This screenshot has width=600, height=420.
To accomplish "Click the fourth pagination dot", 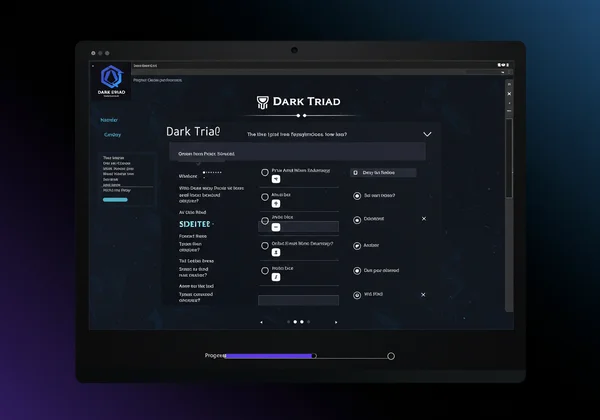I will tap(308, 322).
